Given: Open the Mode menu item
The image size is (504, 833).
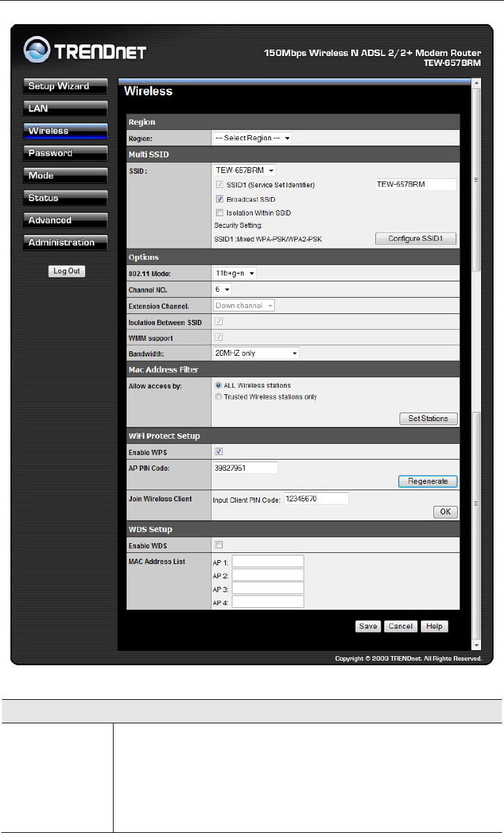Looking at the screenshot, I should pos(65,176).
